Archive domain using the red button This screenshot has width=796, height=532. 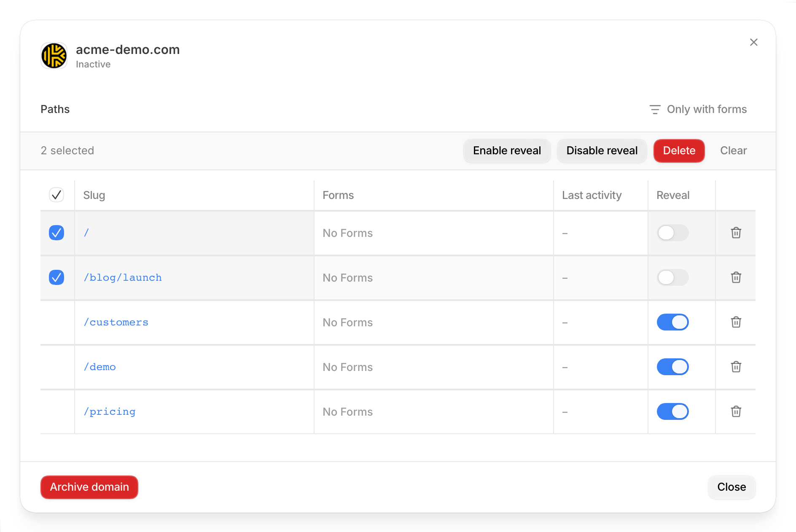click(89, 487)
